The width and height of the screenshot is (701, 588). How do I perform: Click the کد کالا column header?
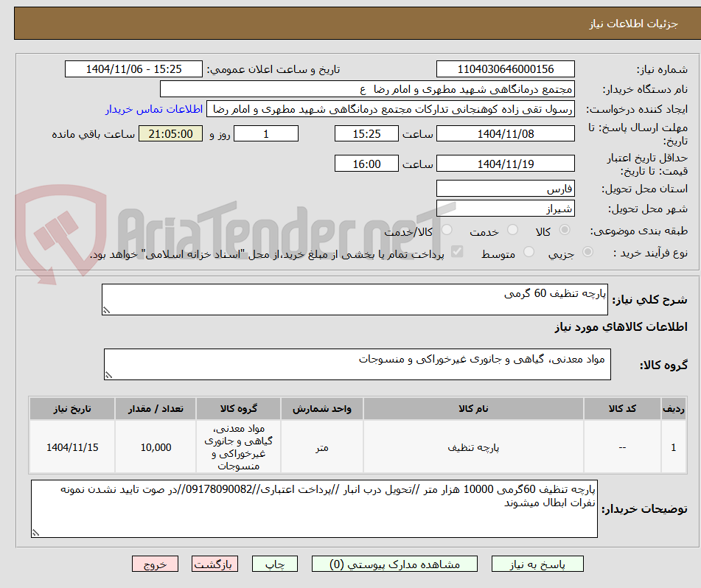tap(622, 409)
